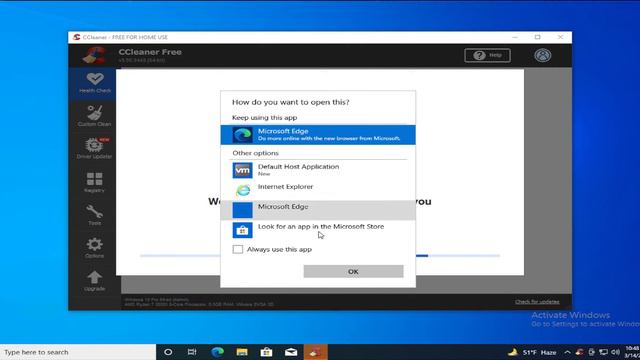The width and height of the screenshot is (640, 360).
Task: Open the Options gear in CCleaner sidebar
Action: (95, 247)
